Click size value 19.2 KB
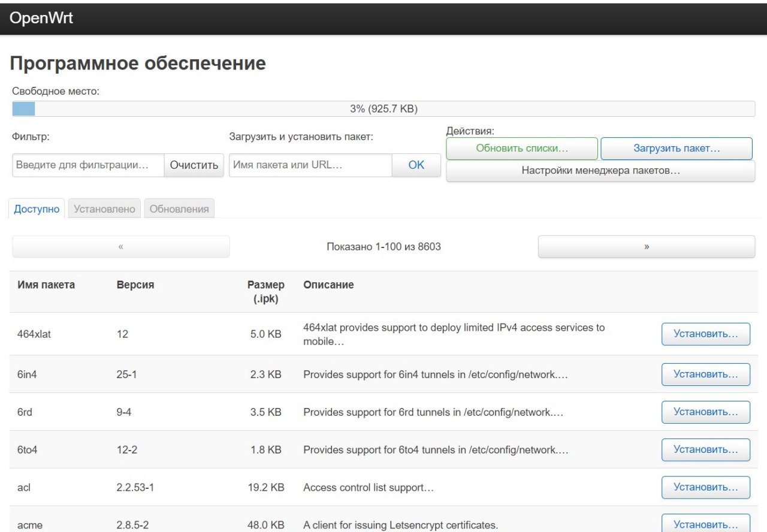 coord(265,488)
